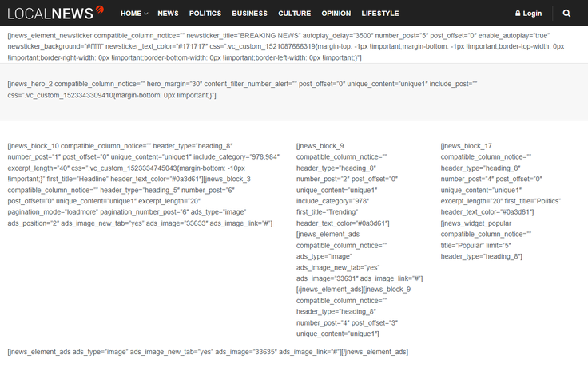Open the POLITICS menu item

(205, 14)
